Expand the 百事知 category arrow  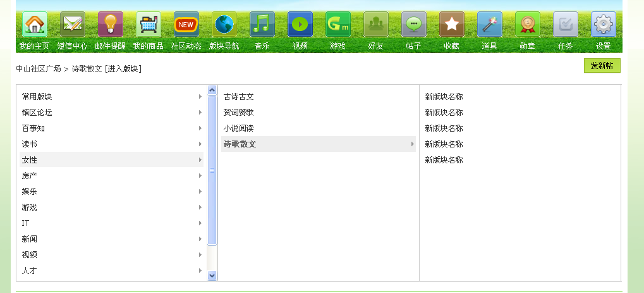(200, 128)
